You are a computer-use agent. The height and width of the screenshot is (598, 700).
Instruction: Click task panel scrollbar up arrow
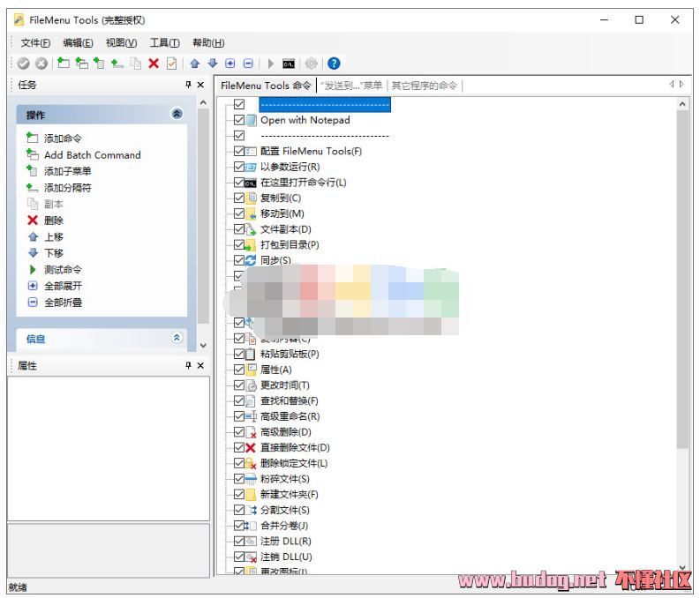203,103
